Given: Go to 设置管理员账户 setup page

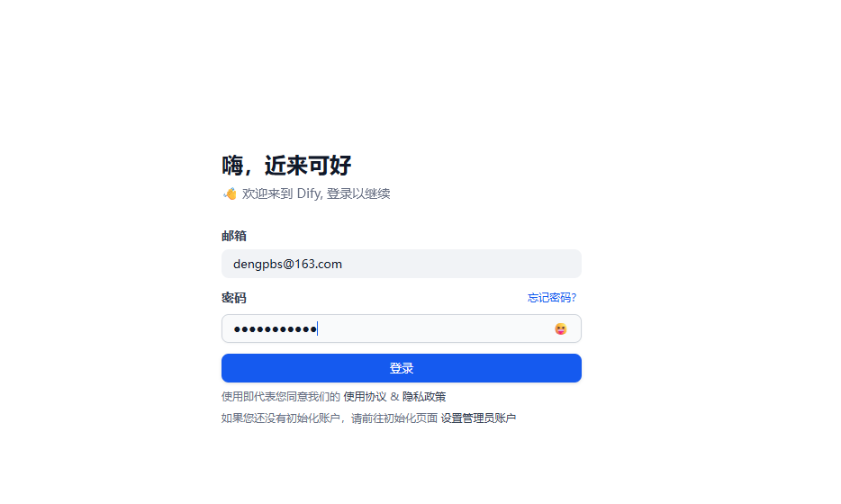Looking at the screenshot, I should tap(478, 418).
